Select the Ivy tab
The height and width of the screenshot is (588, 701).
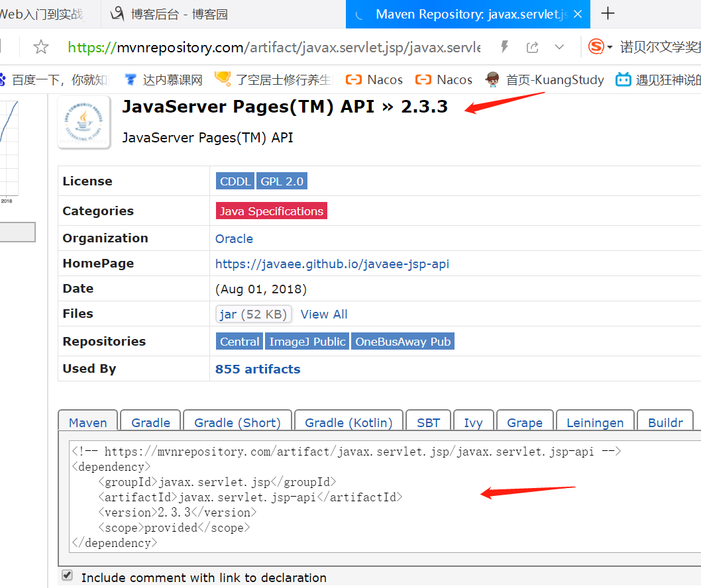tap(474, 421)
